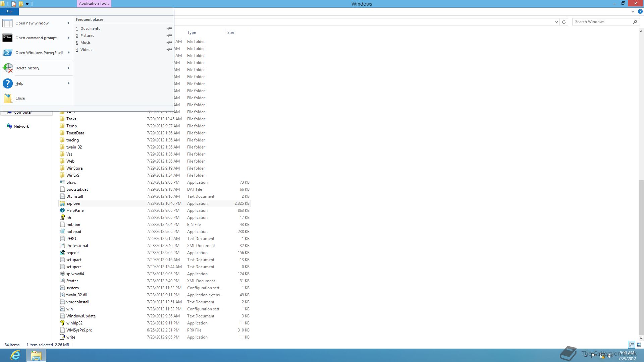Open the address bar history dropdown
Image resolution: width=644 pixels, height=362 pixels.
click(556, 22)
